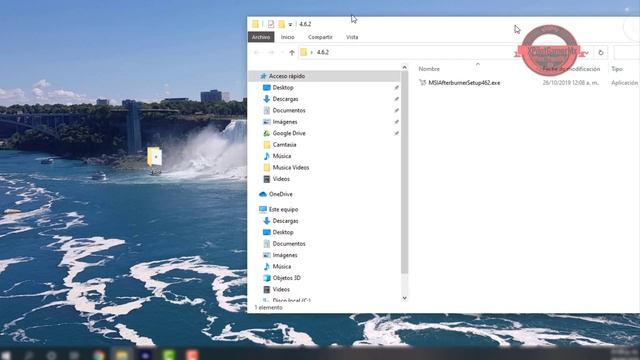Open Imágenes under Acceso rápido
The image size is (640, 360).
pos(284,122)
